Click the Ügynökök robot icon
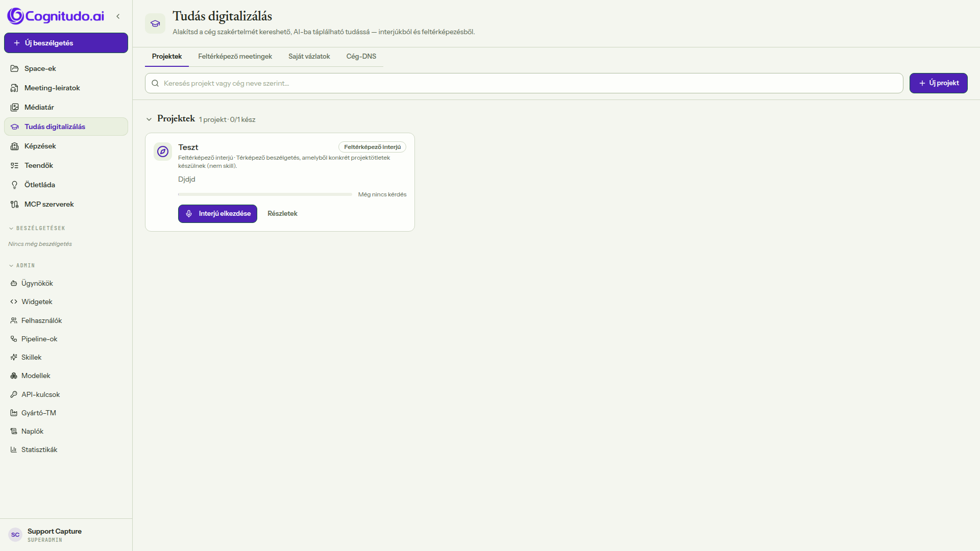 (x=14, y=283)
